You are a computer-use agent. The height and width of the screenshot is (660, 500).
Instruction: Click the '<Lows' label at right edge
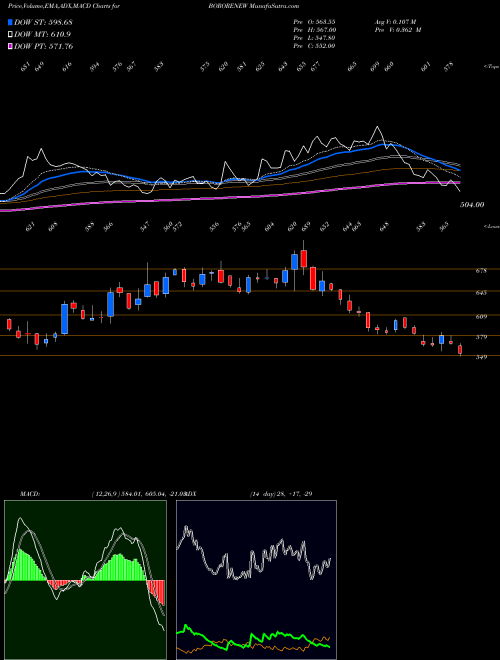coord(492,226)
